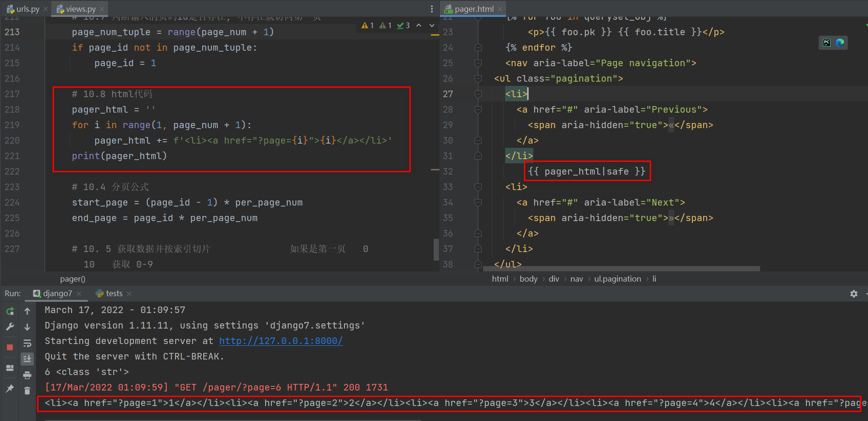Screen dimensions: 868x421
Task: Jump up the stack trace arrow
Action: pyautogui.click(x=27, y=311)
